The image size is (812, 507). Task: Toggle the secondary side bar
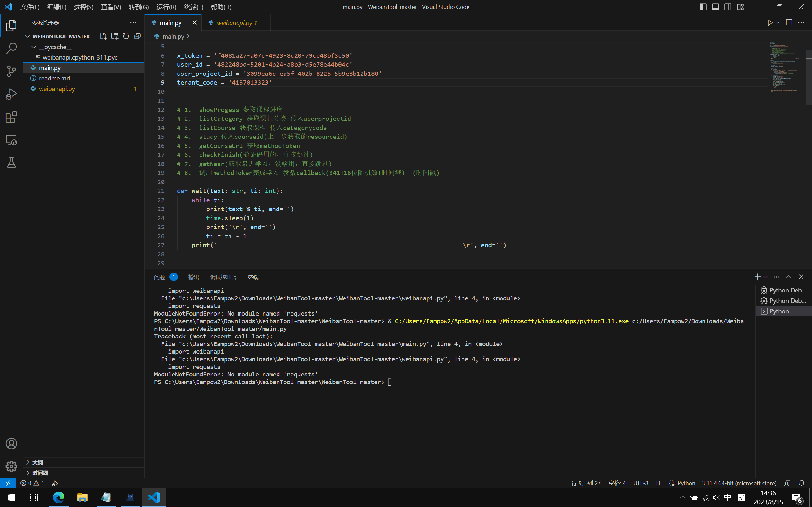(x=728, y=6)
